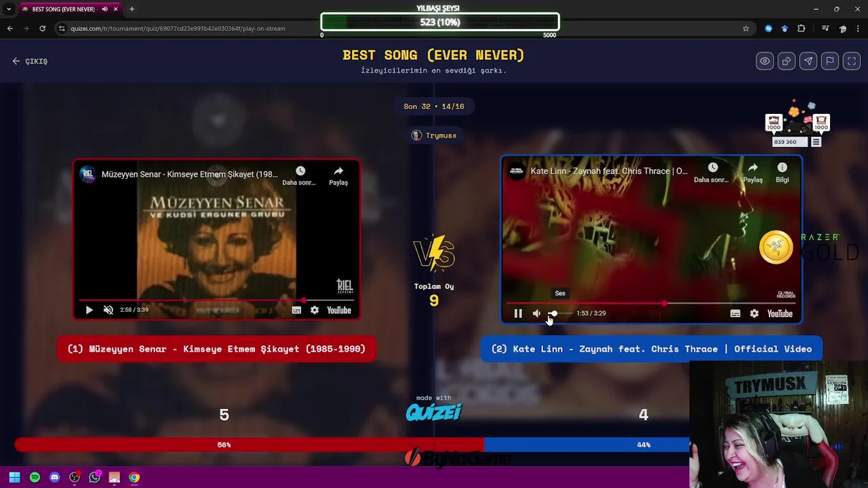Click the dice shuffle icon button
Screen dimensions: 868x488
tap(787, 61)
